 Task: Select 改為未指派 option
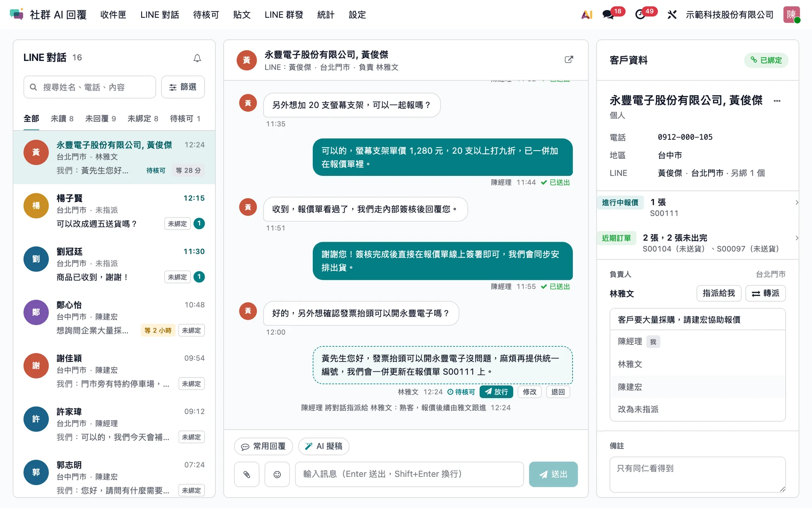[x=698, y=409]
